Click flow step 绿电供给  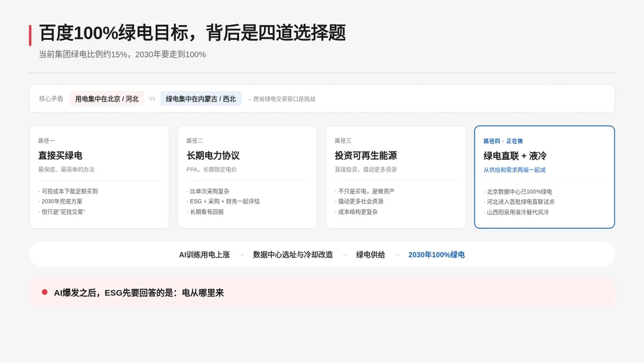(370, 255)
